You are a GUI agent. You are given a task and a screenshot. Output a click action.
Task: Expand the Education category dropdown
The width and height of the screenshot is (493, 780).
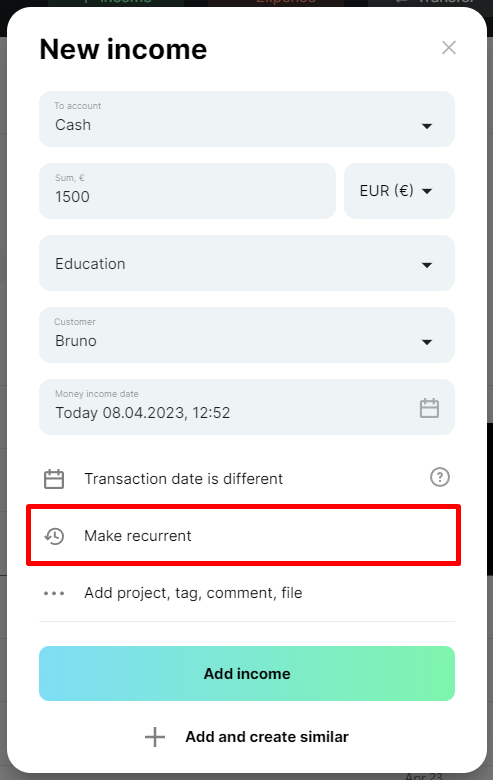[x=247, y=263]
